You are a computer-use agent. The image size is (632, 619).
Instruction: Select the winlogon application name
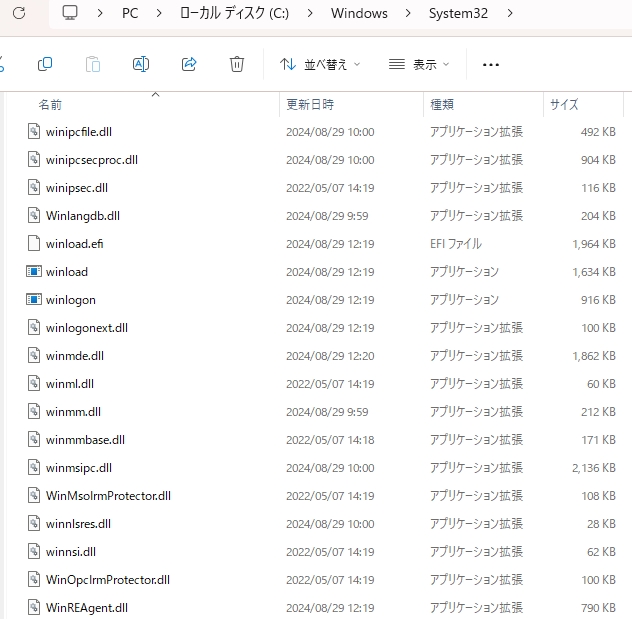click(x=71, y=300)
